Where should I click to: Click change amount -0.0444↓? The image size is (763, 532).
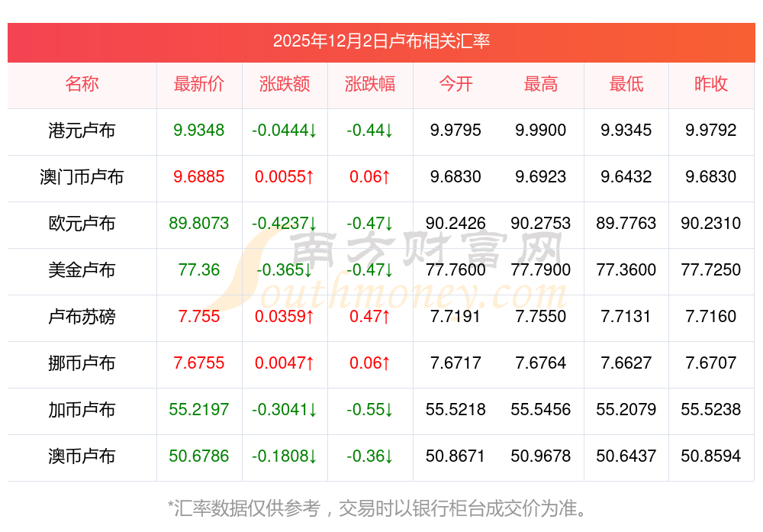click(x=285, y=130)
